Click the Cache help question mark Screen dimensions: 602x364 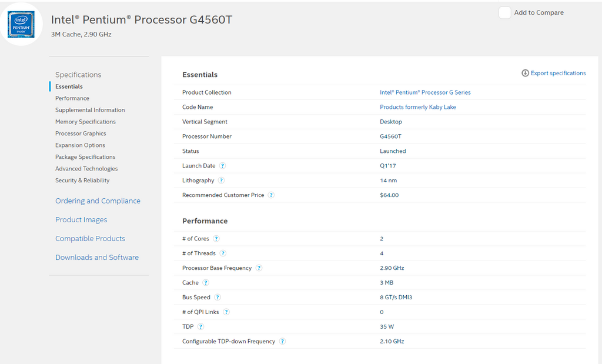(x=206, y=283)
